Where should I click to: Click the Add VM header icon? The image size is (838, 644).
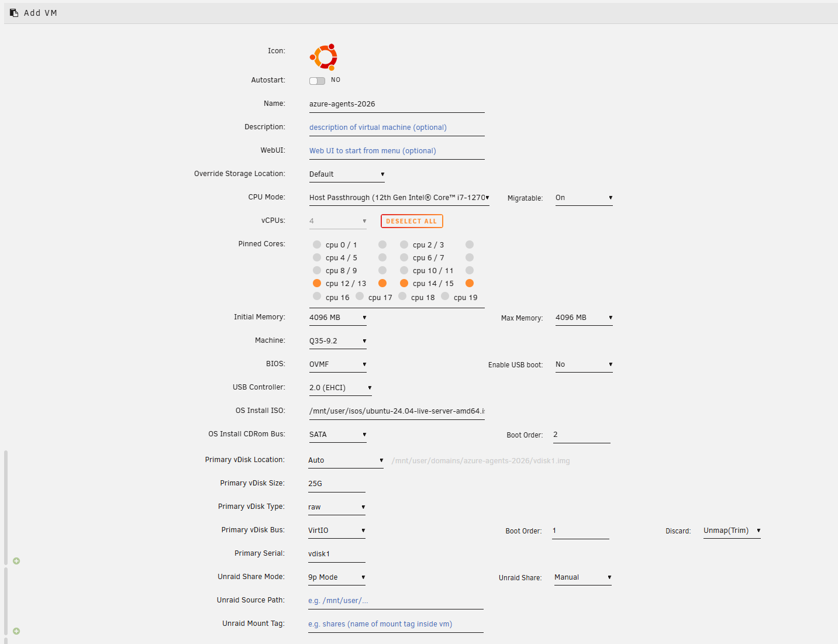click(x=14, y=13)
